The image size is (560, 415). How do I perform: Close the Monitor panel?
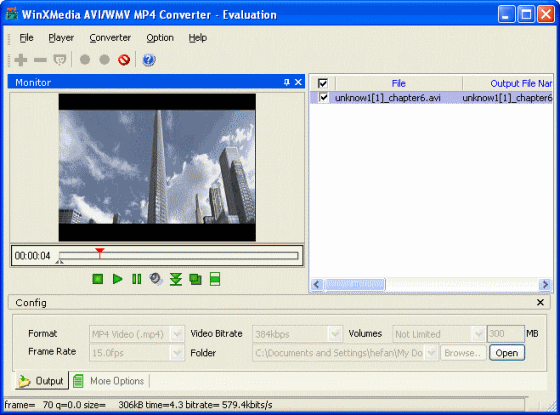coord(298,82)
